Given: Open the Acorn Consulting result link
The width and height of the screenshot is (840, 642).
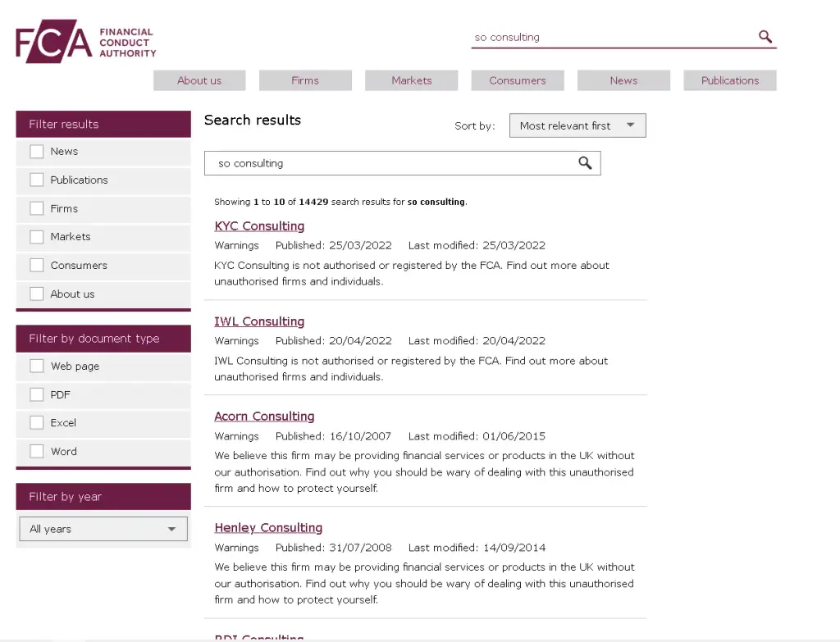Looking at the screenshot, I should coord(264,416).
